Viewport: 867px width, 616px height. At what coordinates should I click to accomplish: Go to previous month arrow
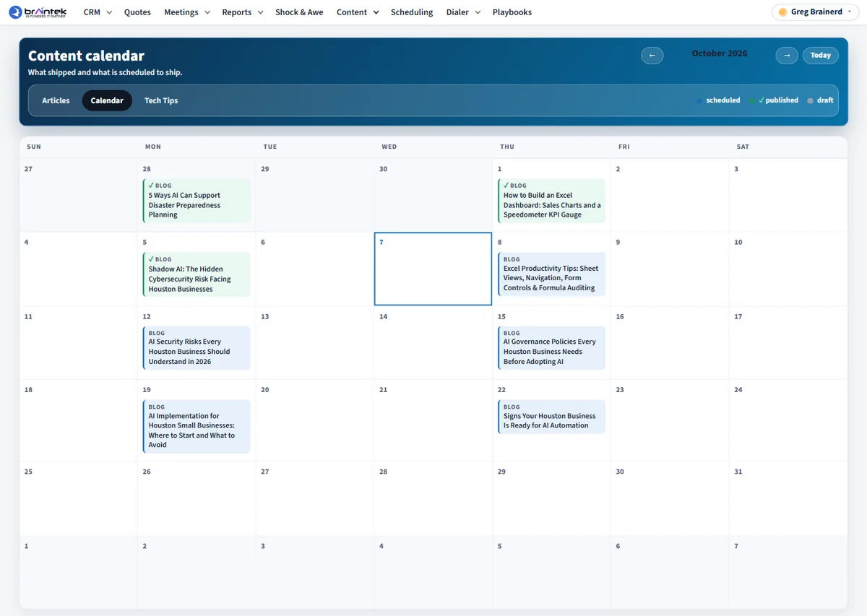tap(652, 55)
